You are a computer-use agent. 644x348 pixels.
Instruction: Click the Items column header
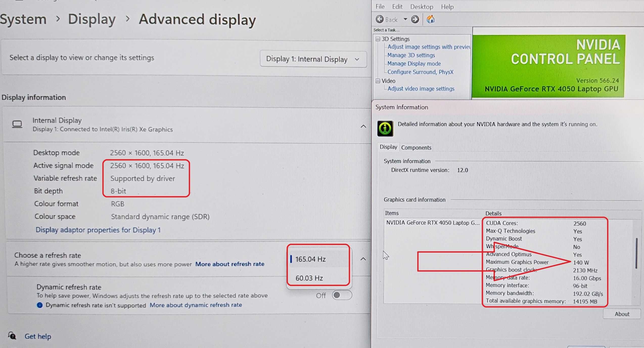(392, 213)
